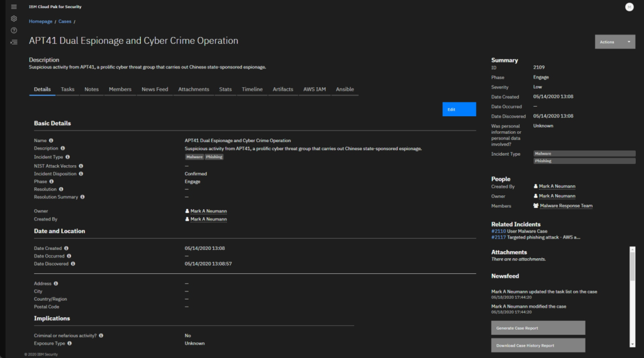Image resolution: width=644 pixels, height=358 pixels.
Task: Click the Phishing tag in Basic Details
Action: [214, 157]
